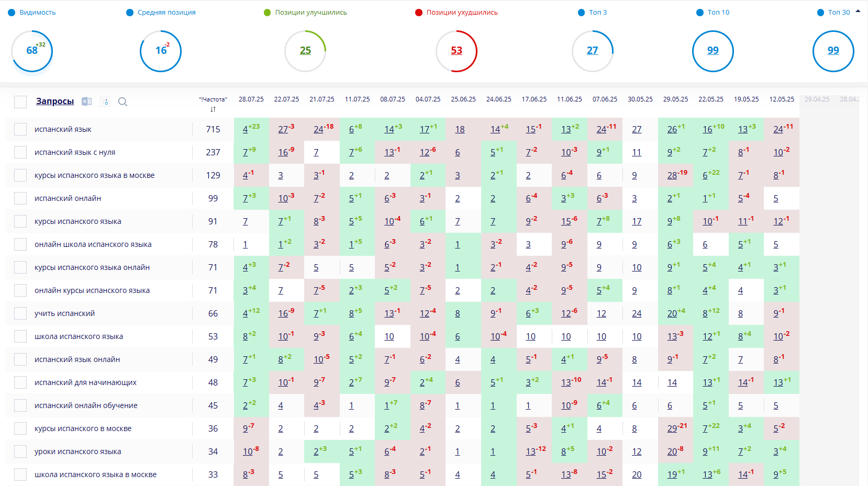Open the 12.05.25 date column header
This screenshot has height=486, width=868.
click(x=781, y=99)
